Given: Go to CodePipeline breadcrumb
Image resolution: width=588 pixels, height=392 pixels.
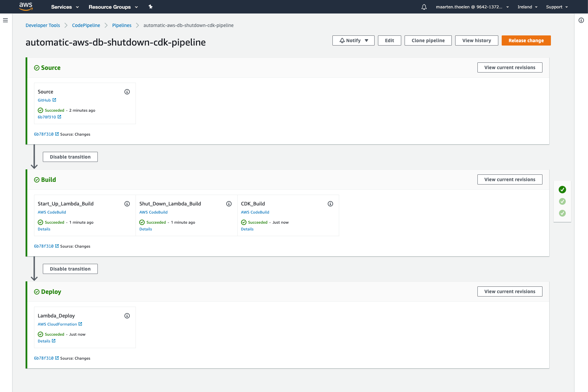Looking at the screenshot, I should coord(86,25).
